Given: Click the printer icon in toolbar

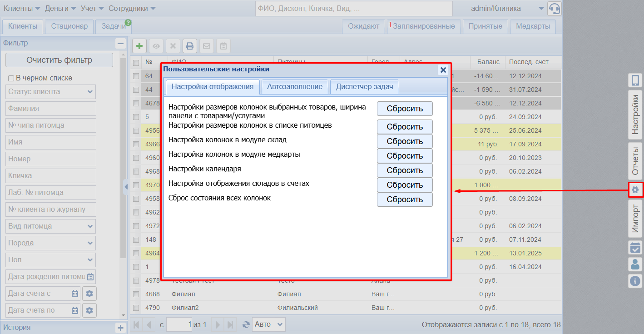Looking at the screenshot, I should point(190,46).
